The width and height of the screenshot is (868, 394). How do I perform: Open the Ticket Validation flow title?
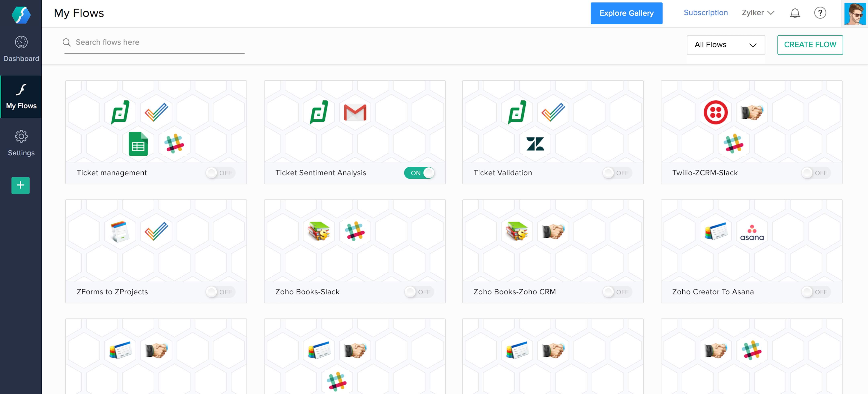click(503, 173)
